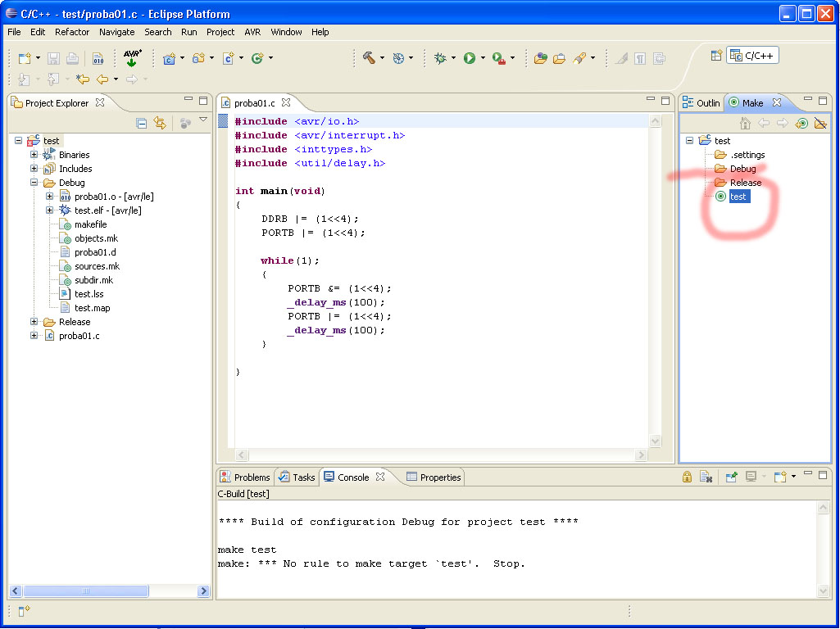The width and height of the screenshot is (840, 629).
Task: Expand the Binaries node
Action: (34, 155)
